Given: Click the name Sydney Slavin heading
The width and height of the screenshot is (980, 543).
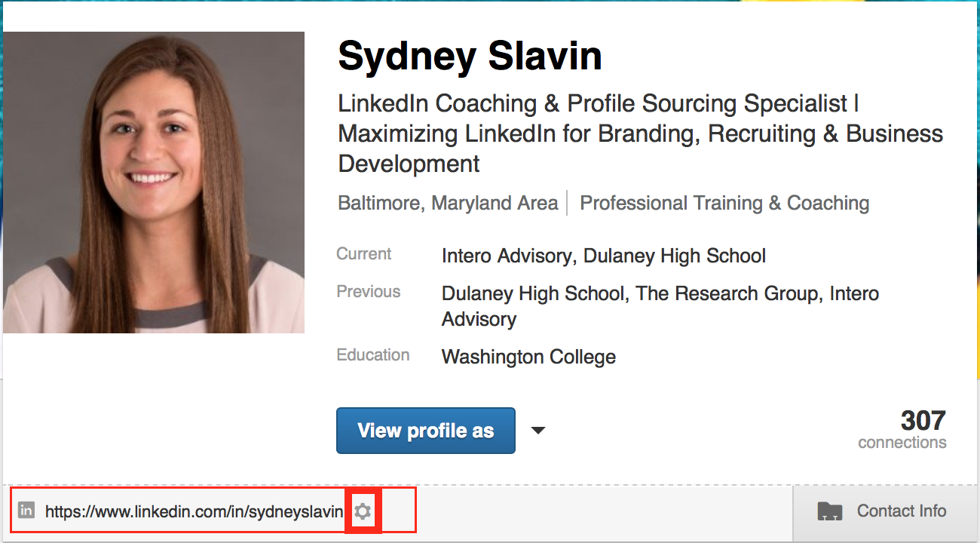Looking at the screenshot, I should (x=470, y=57).
